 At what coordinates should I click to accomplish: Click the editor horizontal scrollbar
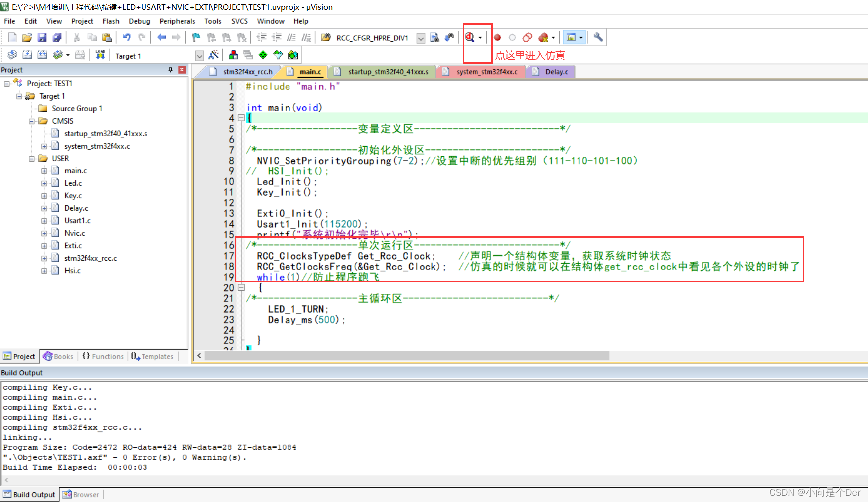coord(407,356)
